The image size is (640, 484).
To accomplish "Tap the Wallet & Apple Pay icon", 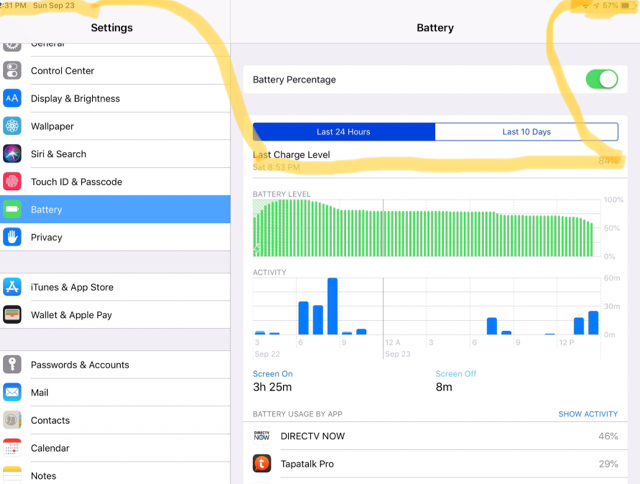I will coord(12,315).
